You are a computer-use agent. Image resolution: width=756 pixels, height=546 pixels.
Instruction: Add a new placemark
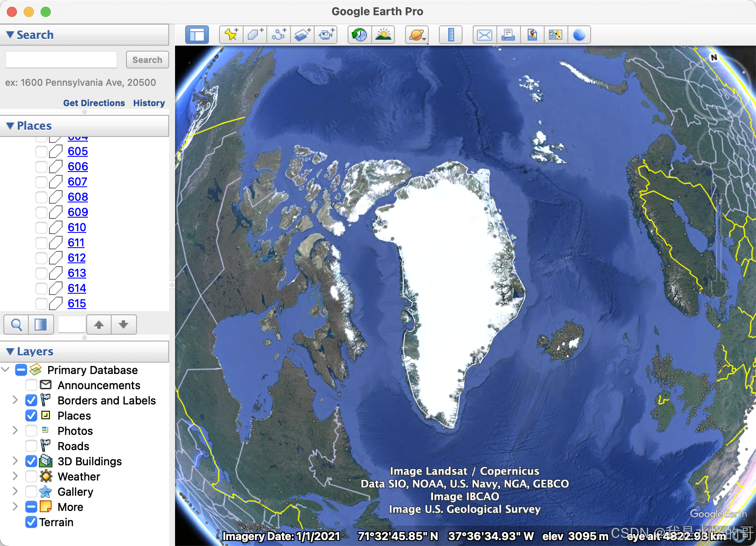pyautogui.click(x=231, y=35)
